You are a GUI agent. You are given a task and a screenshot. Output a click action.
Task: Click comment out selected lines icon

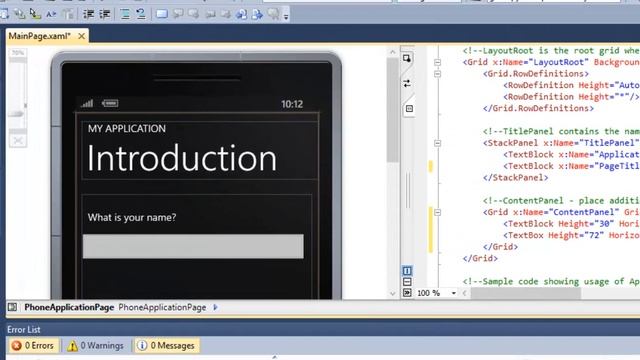(x=125, y=14)
